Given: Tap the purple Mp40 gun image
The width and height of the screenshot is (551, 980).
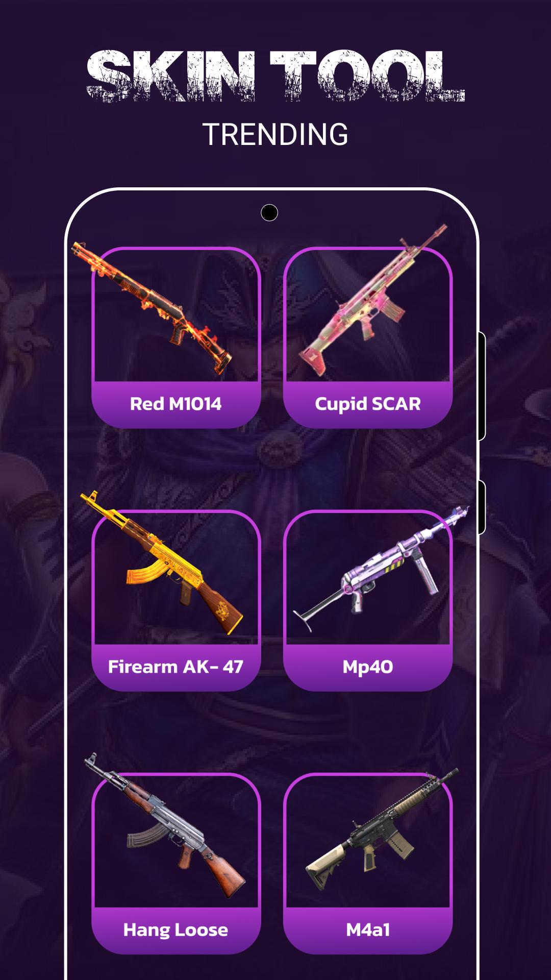Looking at the screenshot, I should pos(380,568).
